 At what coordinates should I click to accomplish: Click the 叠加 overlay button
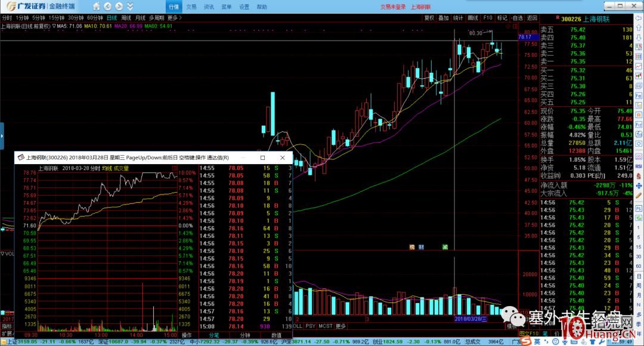(444, 18)
